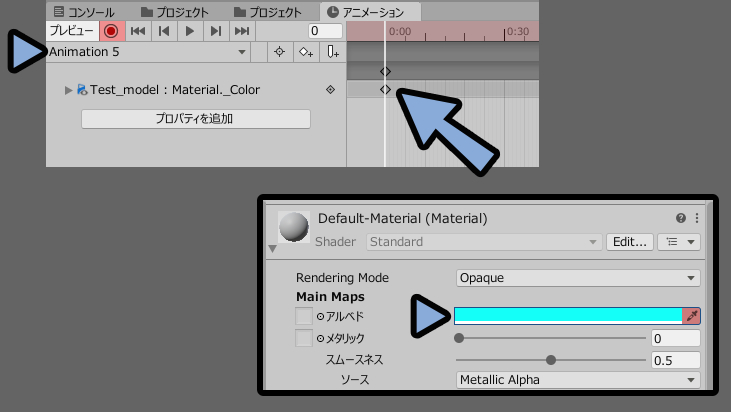Open the shader list options dropdown
Screen dimensions: 731x412
pos(679,242)
